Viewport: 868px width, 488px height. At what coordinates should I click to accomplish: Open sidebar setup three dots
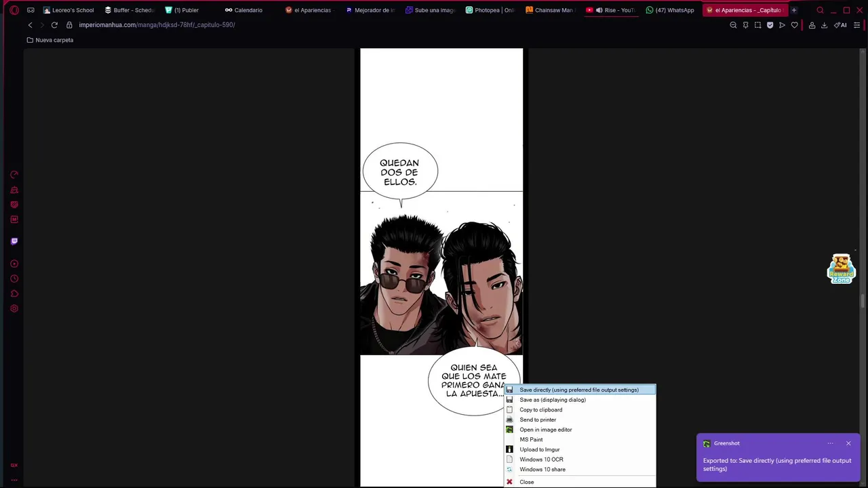point(14,480)
